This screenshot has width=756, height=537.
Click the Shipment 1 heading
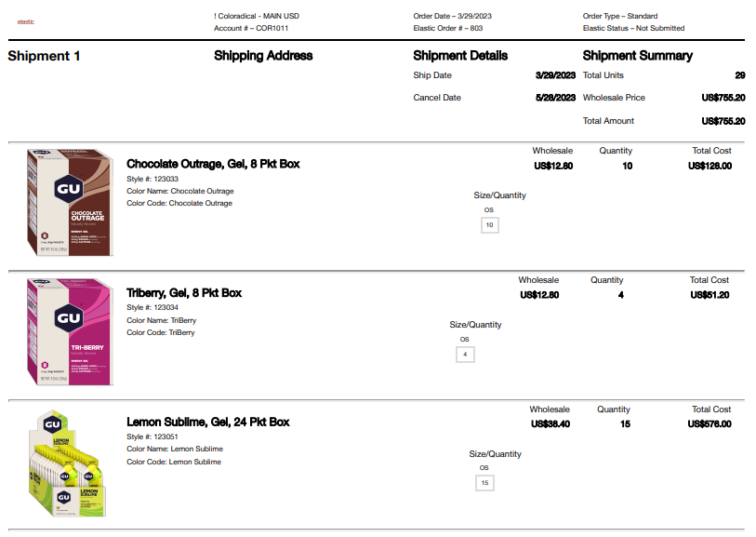click(x=44, y=56)
